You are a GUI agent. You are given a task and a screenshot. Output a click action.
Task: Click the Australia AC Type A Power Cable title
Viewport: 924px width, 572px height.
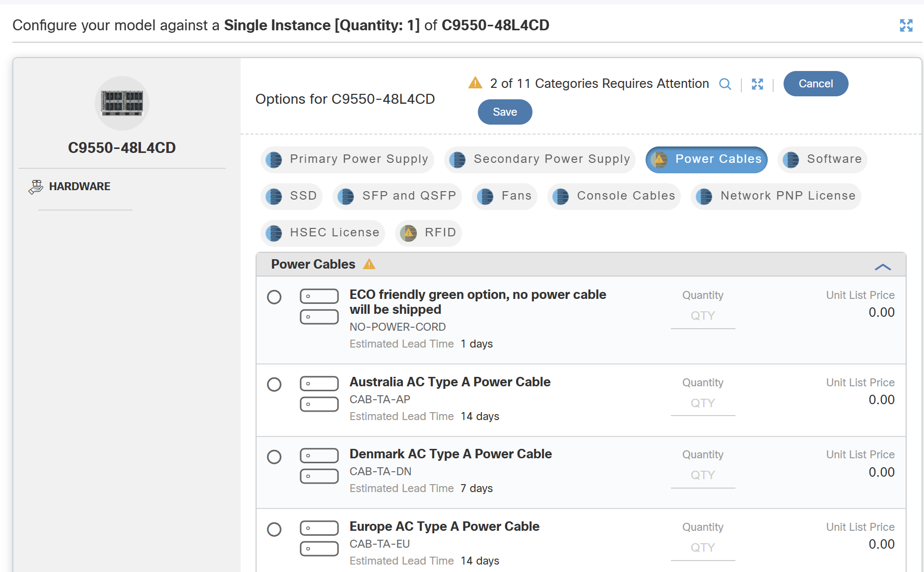pyautogui.click(x=450, y=382)
